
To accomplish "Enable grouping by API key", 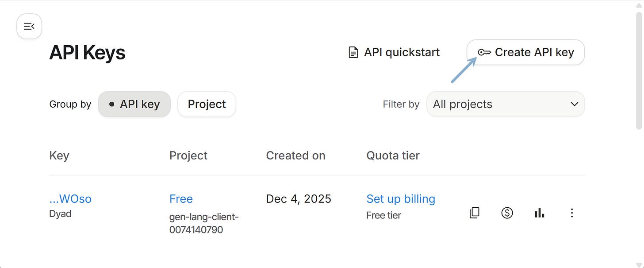I will [134, 104].
